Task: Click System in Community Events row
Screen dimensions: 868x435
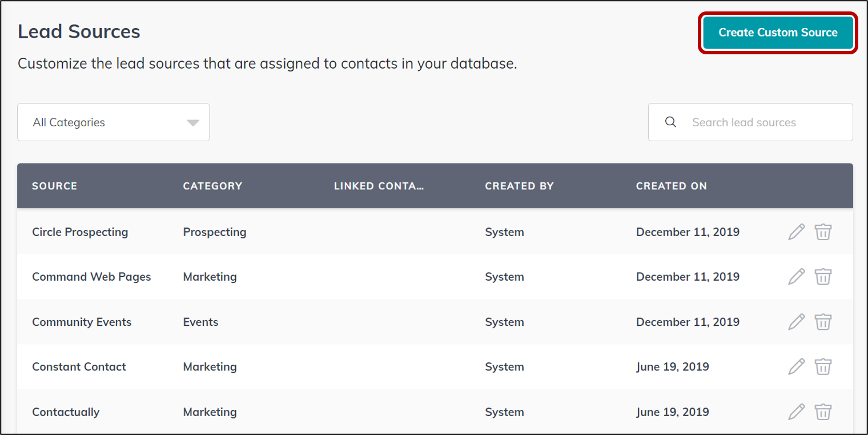Action: tap(504, 322)
